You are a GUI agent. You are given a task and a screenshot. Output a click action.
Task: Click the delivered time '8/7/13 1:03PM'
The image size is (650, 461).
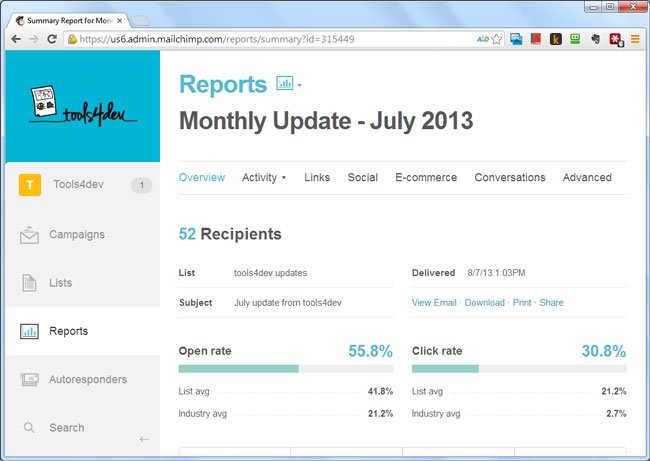pos(496,273)
